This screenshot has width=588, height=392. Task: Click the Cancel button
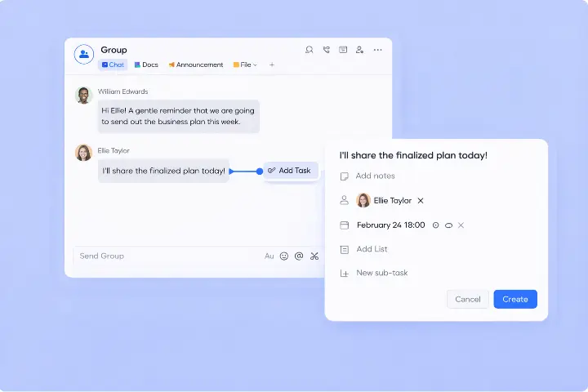coord(467,299)
